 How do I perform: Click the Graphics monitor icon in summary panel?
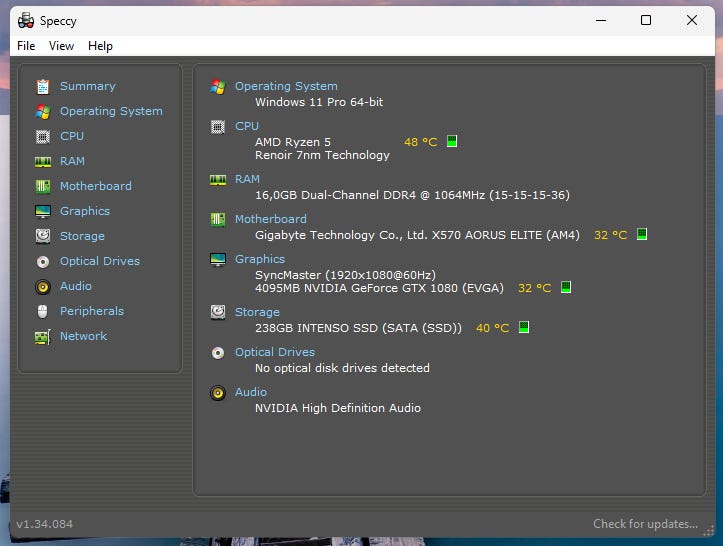pyautogui.click(x=218, y=259)
